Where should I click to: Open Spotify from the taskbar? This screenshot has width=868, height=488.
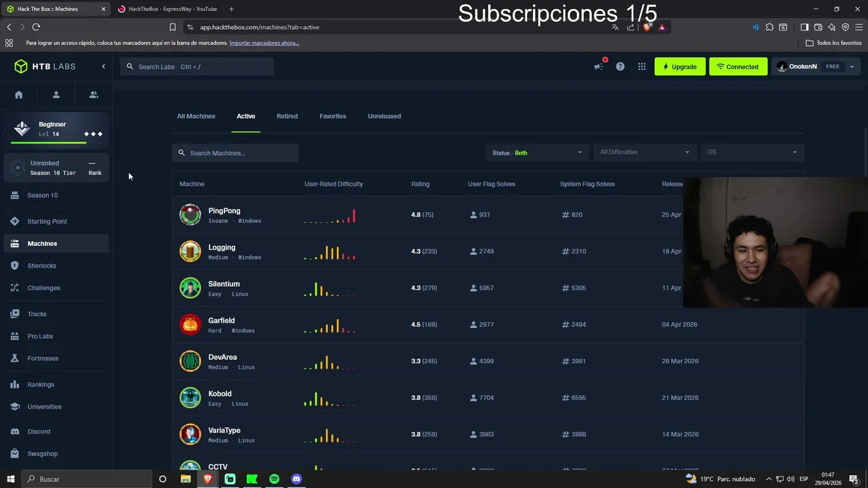coord(274,479)
